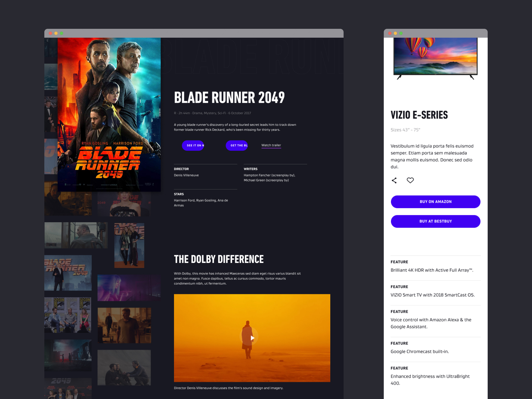
Task: Click the movie metadata line R · 2h 44m
Action: (212, 113)
